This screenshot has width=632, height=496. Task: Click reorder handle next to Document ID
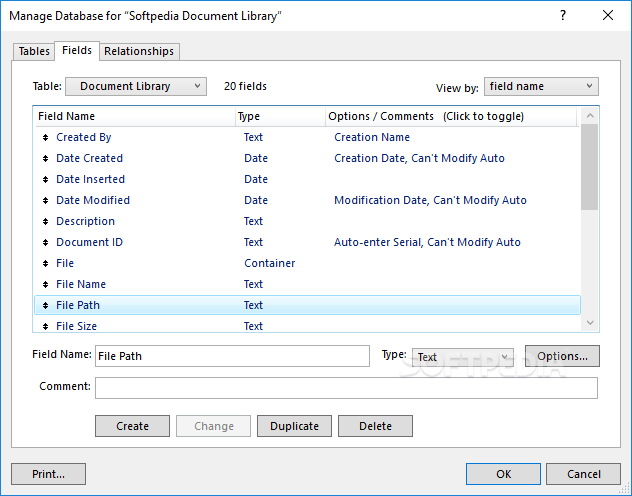point(45,242)
